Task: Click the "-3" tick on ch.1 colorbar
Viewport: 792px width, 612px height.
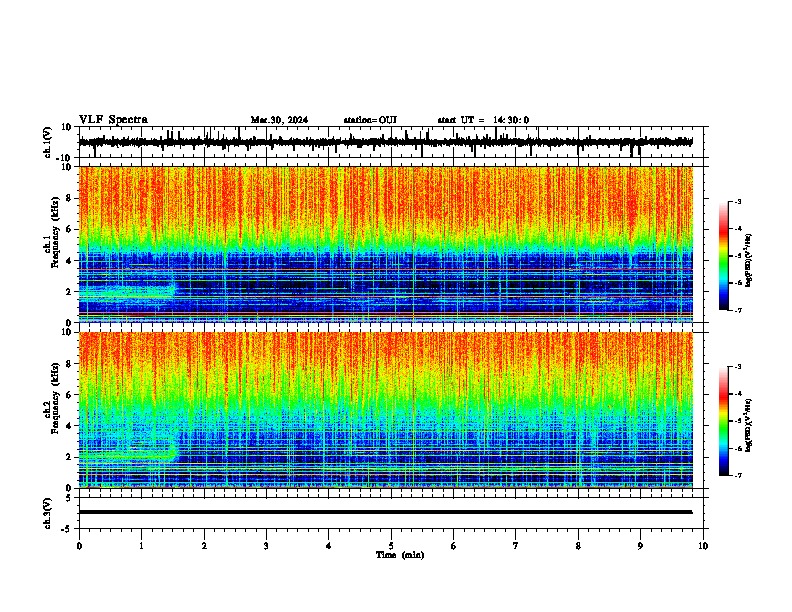Action: (x=737, y=201)
